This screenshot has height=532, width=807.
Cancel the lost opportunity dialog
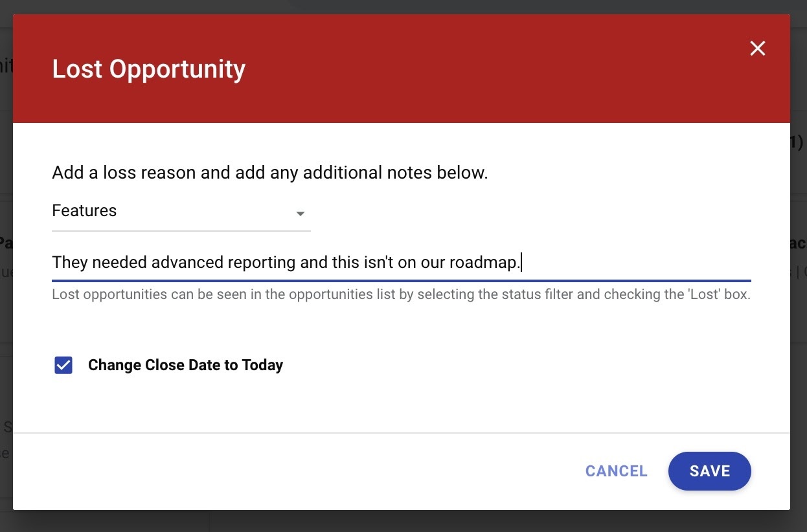point(616,471)
